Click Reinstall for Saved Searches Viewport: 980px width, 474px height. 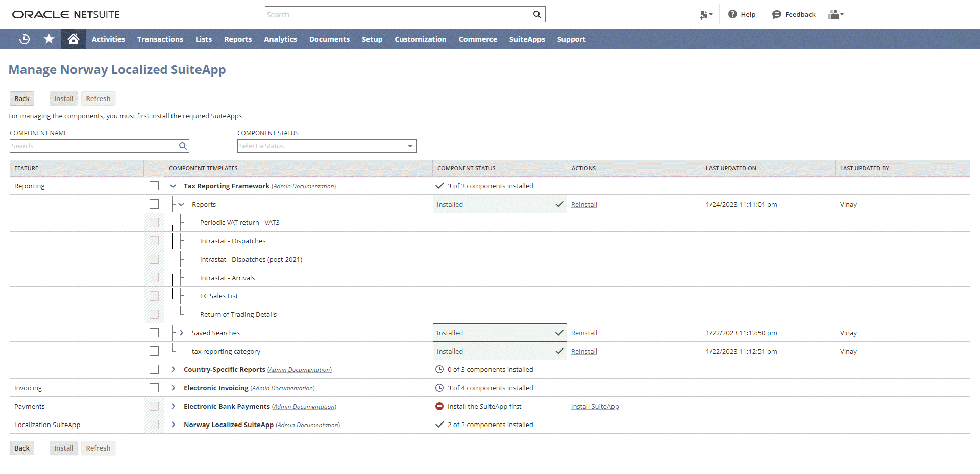(x=584, y=333)
